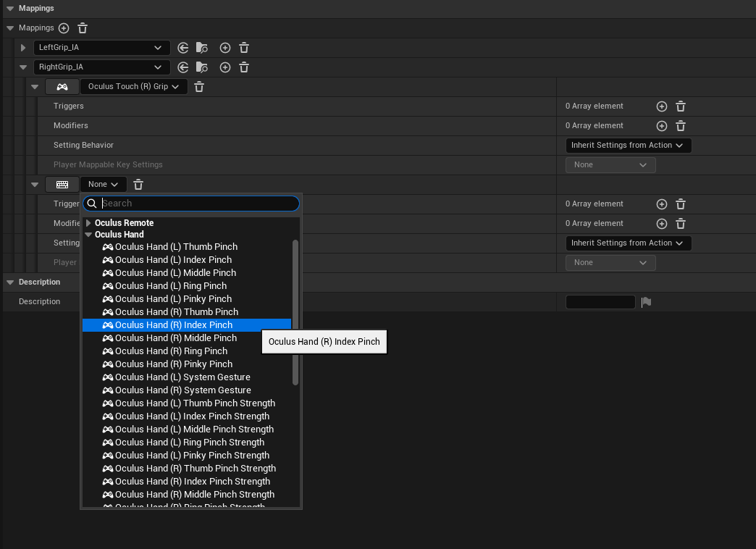756x549 pixels.
Task: Remove the Oculus Touch (R) Grip binding
Action: coord(199,87)
